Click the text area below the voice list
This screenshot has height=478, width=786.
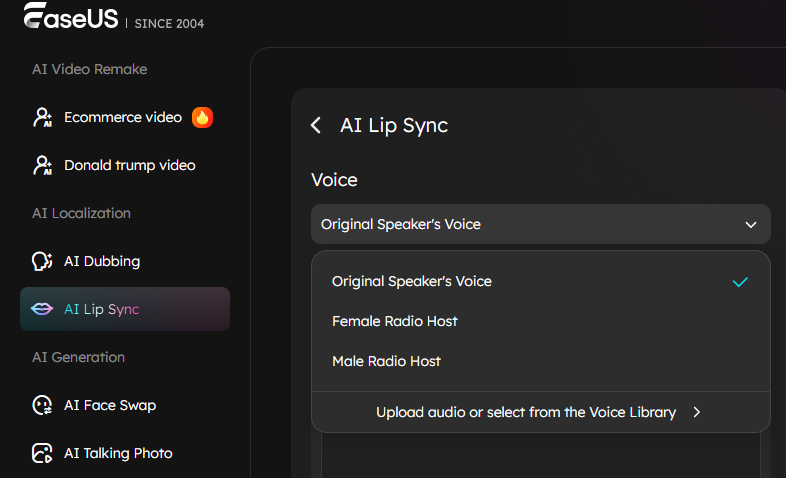pos(541,455)
